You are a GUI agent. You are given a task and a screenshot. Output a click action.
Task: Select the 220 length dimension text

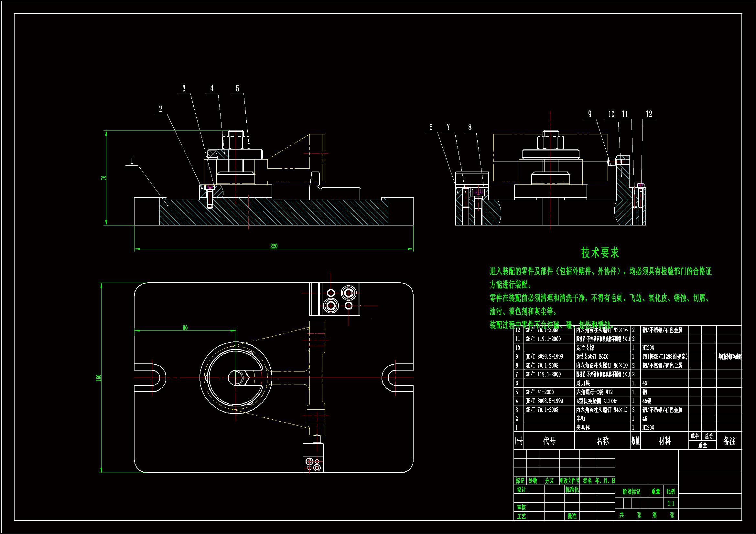(x=274, y=246)
